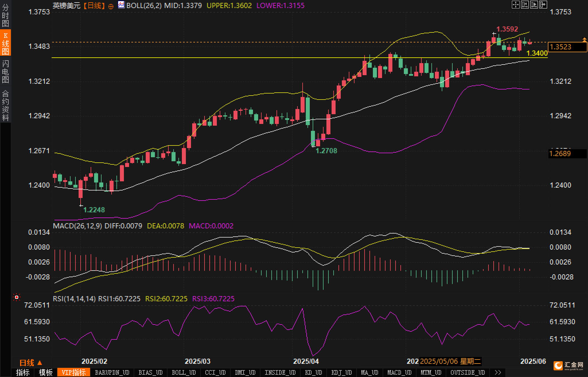Click the 2025/02 date axis label
This screenshot has width=588, height=377.
(94, 361)
